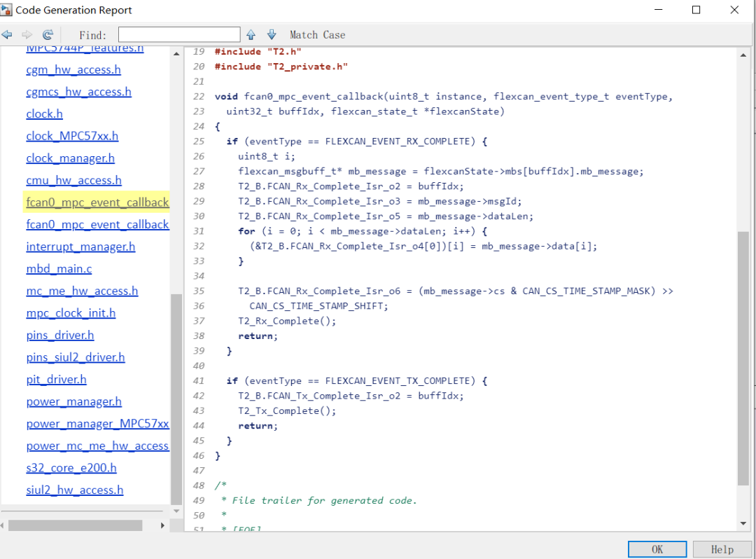Find previous match with the up arrow
The height and width of the screenshot is (559, 756).
point(251,34)
